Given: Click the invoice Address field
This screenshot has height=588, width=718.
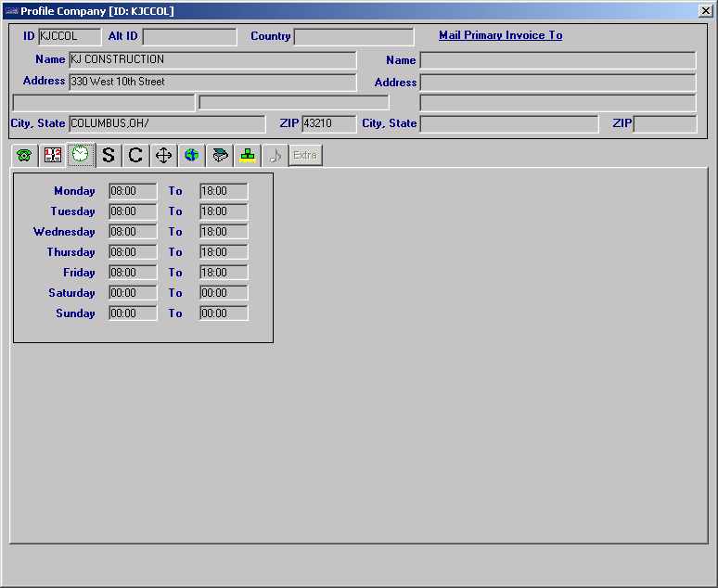Looking at the screenshot, I should 558,83.
